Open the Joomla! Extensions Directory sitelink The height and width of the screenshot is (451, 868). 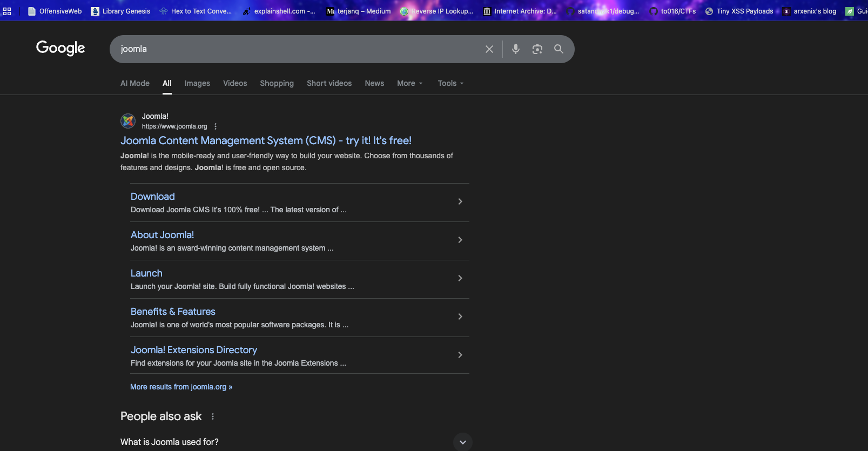194,350
